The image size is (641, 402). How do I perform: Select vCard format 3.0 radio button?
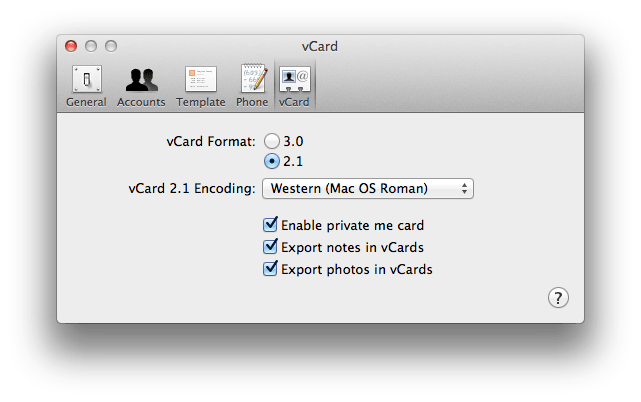tap(271, 141)
